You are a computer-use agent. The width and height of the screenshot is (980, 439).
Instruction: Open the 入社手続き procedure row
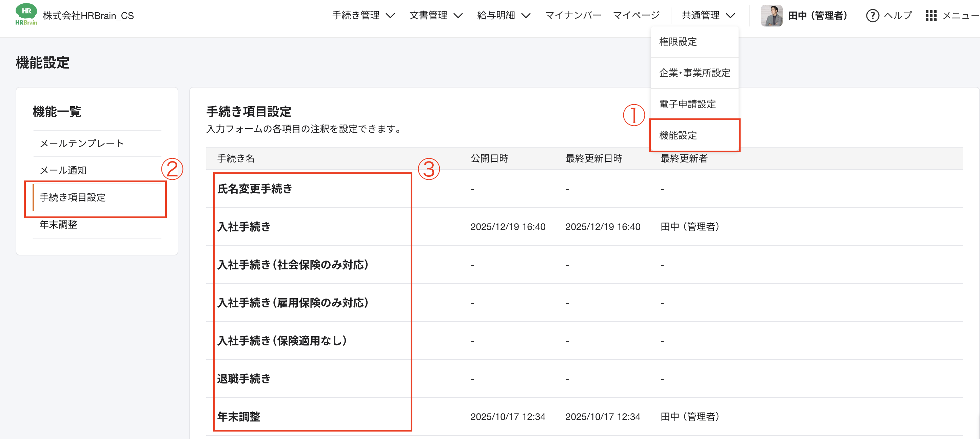click(x=244, y=227)
